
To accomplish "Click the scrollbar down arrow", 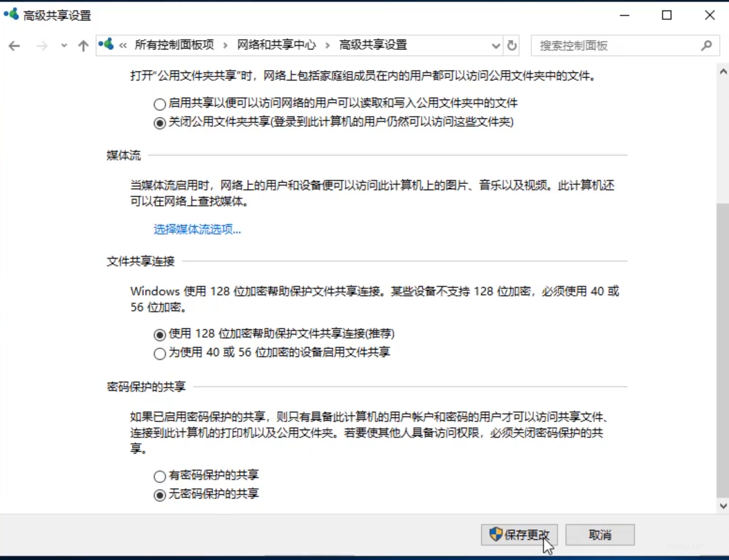I will [x=723, y=505].
